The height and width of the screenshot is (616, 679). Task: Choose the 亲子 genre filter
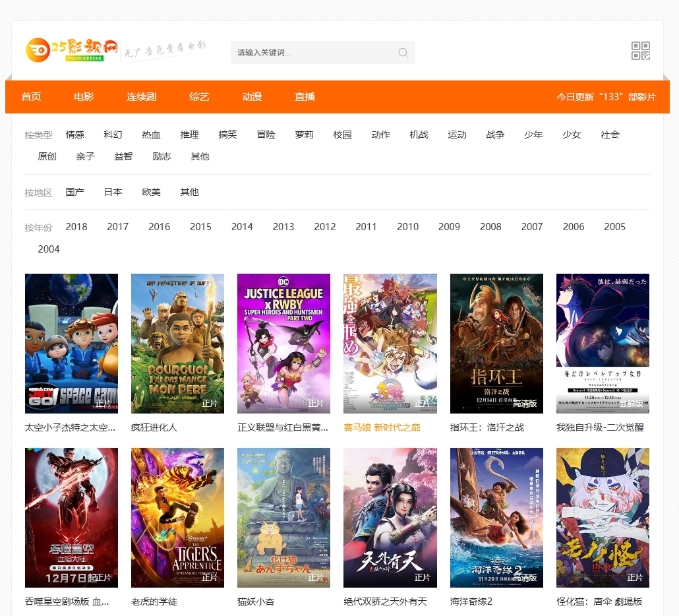85,156
